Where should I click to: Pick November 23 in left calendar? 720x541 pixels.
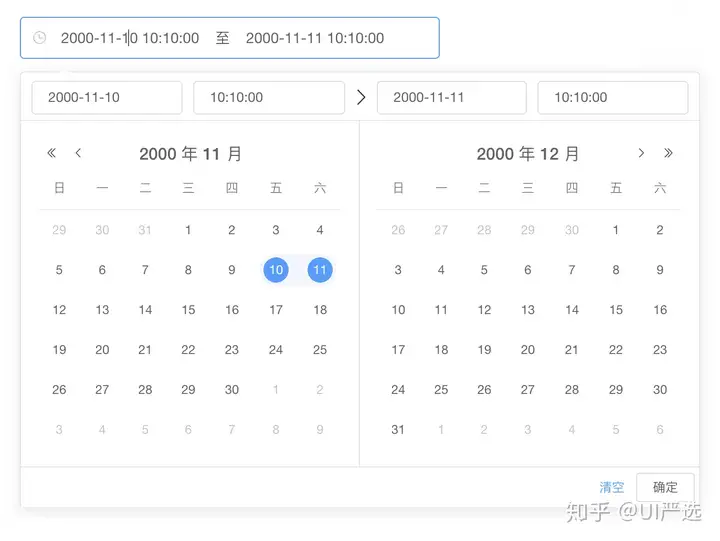232,350
